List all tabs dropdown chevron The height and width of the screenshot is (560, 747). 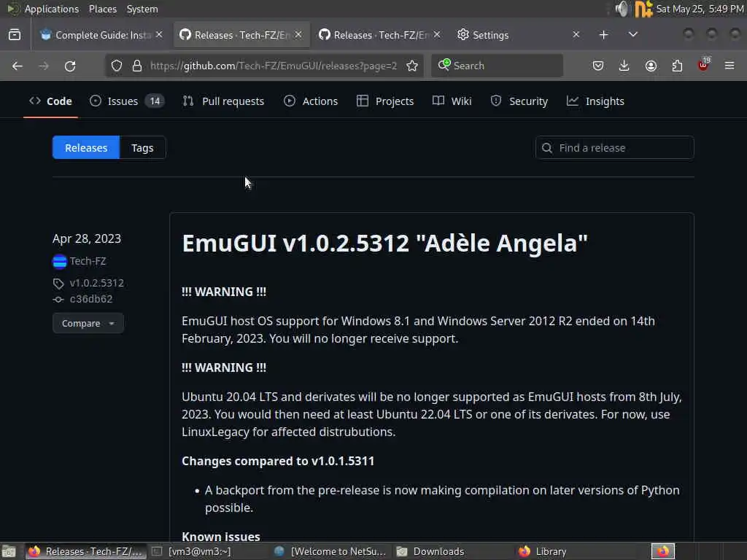point(632,35)
